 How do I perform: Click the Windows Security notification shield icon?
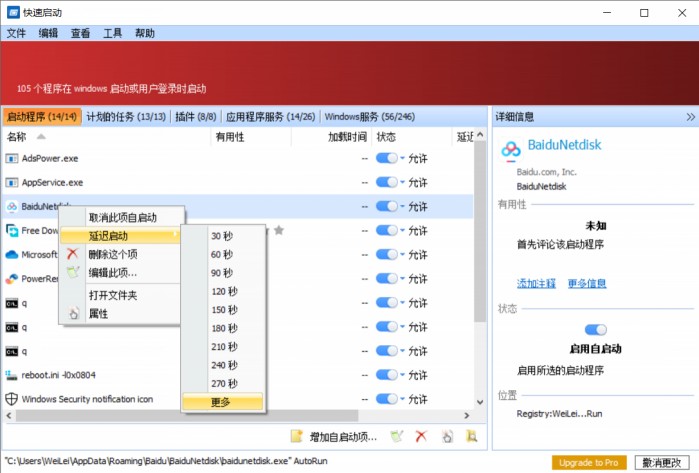(12, 399)
